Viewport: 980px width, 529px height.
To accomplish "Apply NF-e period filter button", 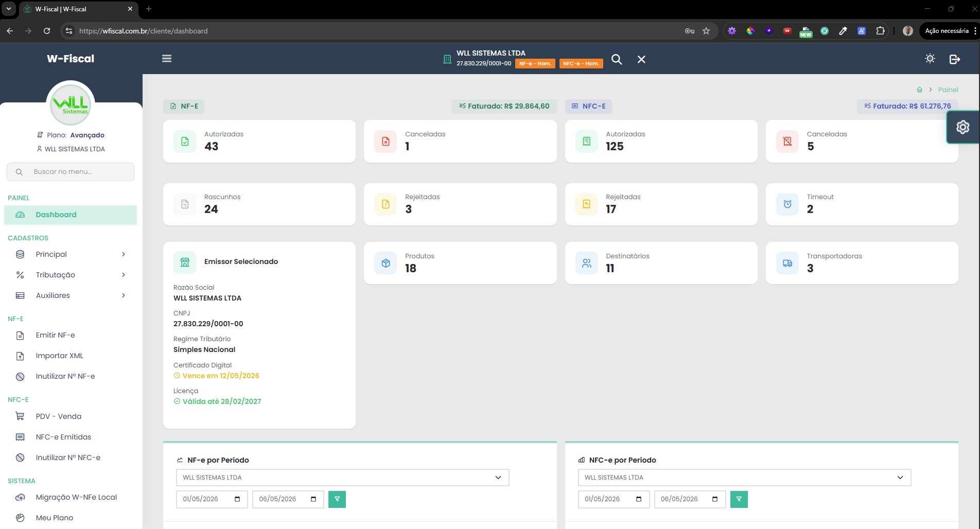I will [337, 499].
